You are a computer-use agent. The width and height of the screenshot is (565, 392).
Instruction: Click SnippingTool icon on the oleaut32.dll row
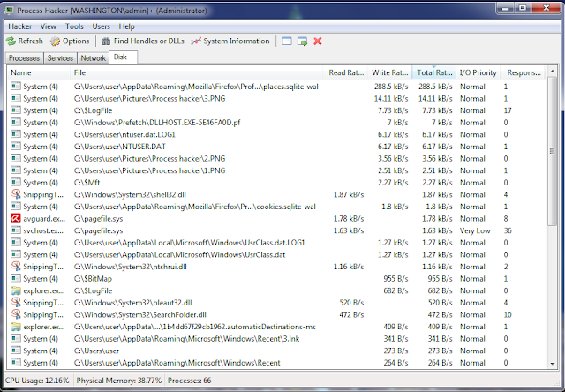point(16,302)
